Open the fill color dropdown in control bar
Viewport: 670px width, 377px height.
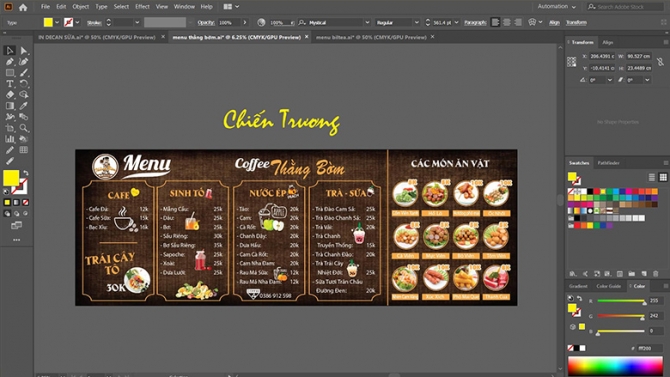coord(56,22)
